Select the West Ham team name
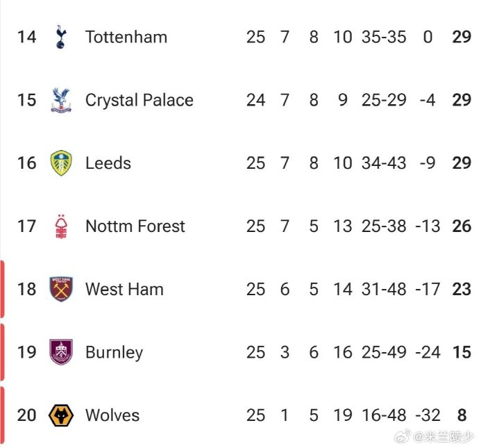479x448 pixels. tap(124, 289)
